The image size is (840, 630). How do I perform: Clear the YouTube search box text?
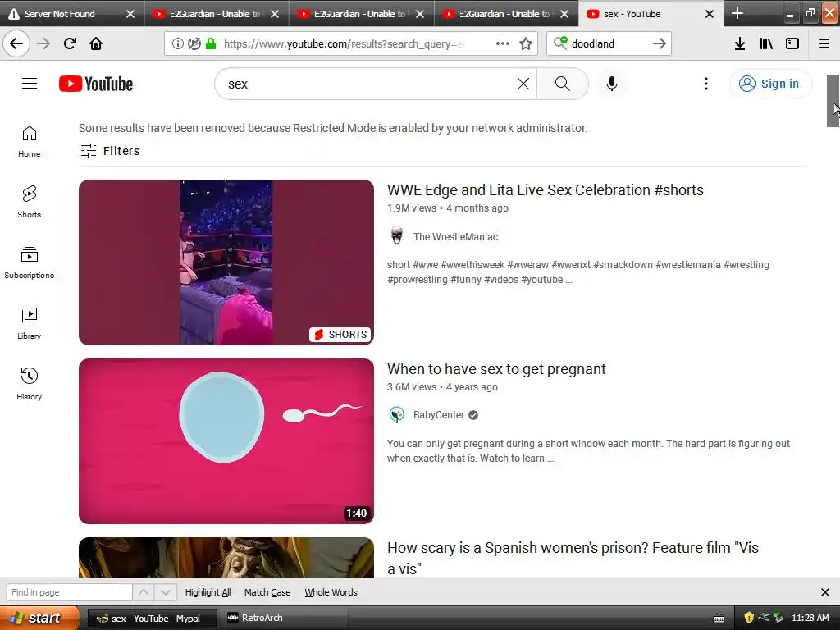523,84
